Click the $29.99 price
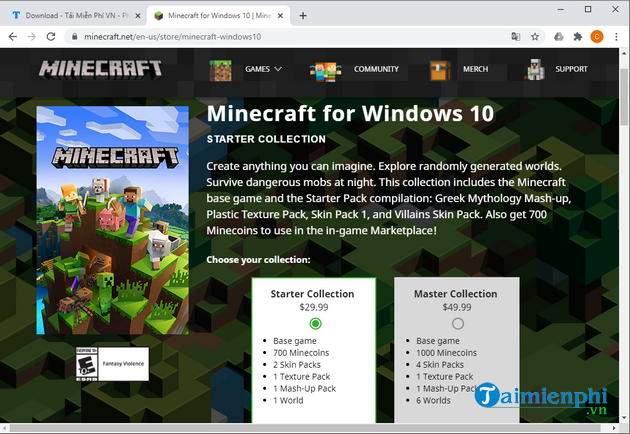The image size is (630, 434). (314, 307)
